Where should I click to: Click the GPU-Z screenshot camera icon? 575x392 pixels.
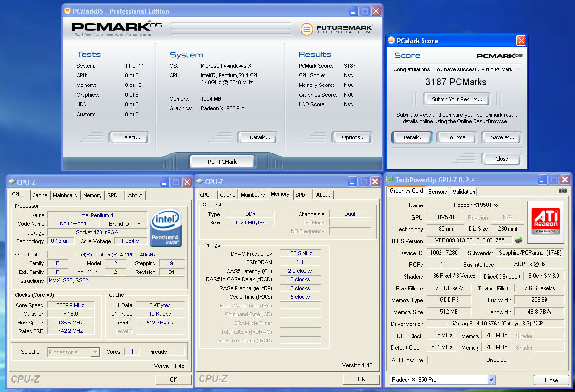562,191
